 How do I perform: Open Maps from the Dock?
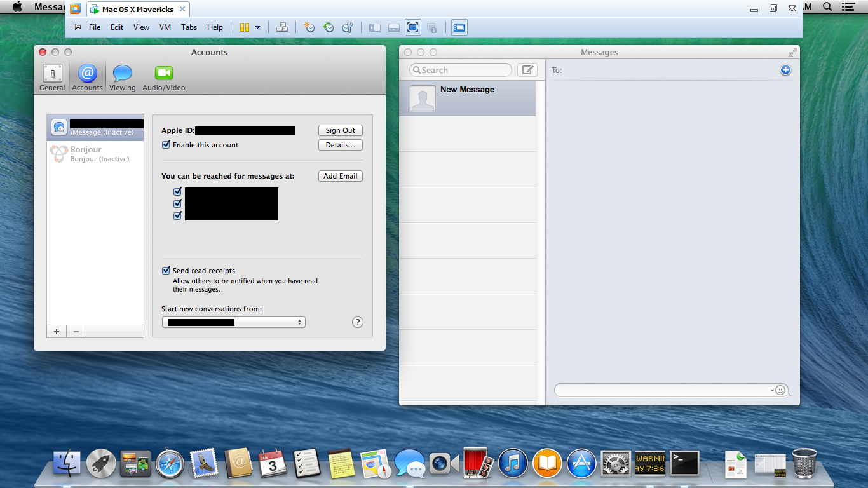(376, 463)
